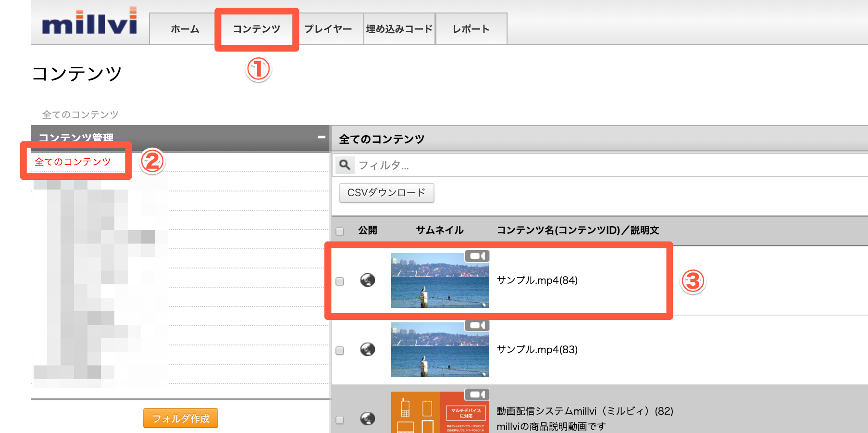Image resolution: width=868 pixels, height=433 pixels.
Task: Click the globe publish icon for サンプル.mp4(83)
Action: click(x=368, y=349)
